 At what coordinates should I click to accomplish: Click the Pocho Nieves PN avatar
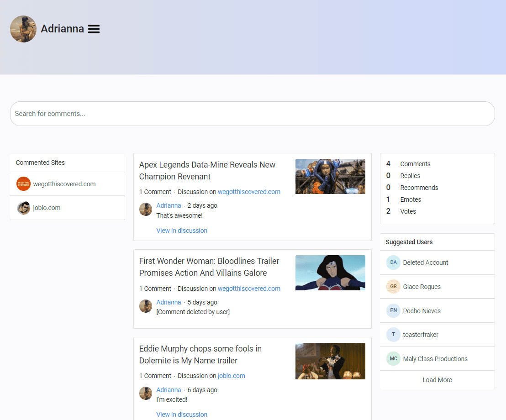coord(393,311)
